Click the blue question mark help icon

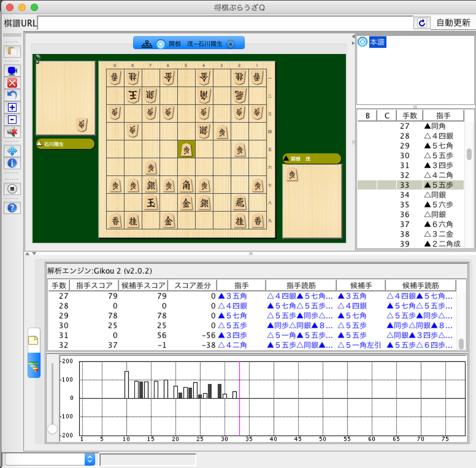[12, 208]
